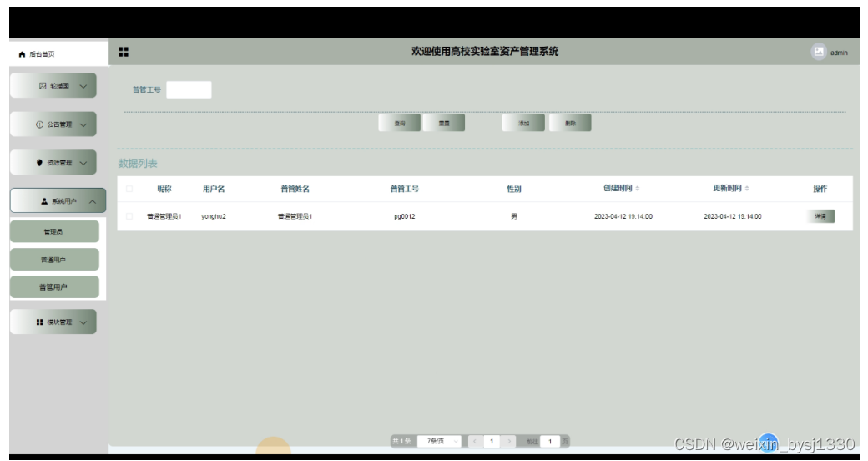Sort by 创建时间 using its sort arrows

coord(638,189)
